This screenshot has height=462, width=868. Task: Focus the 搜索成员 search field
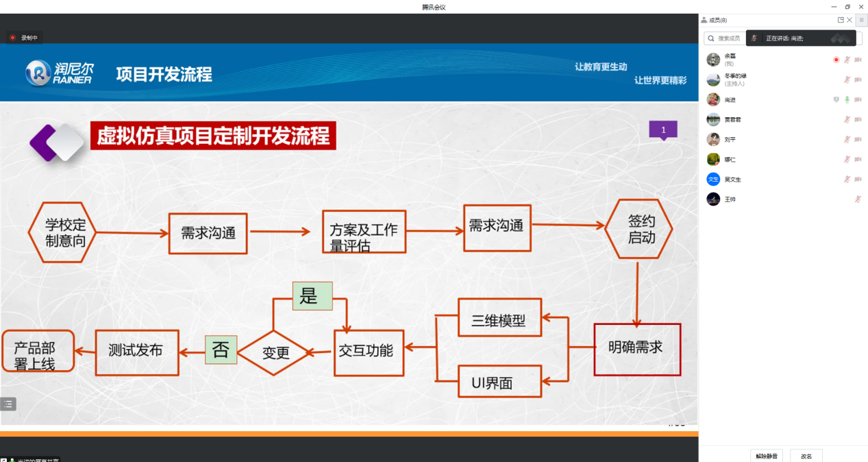pyautogui.click(x=729, y=38)
